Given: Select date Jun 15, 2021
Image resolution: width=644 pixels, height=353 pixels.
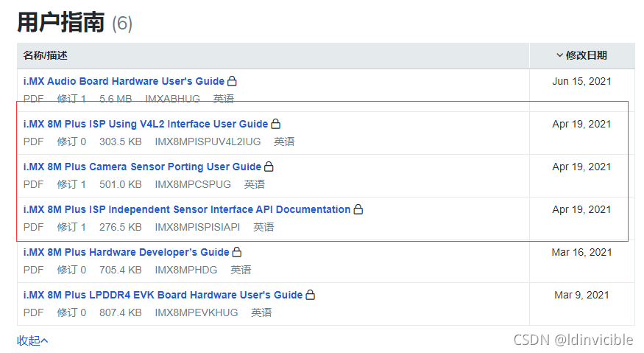Looking at the screenshot, I should [x=581, y=81].
